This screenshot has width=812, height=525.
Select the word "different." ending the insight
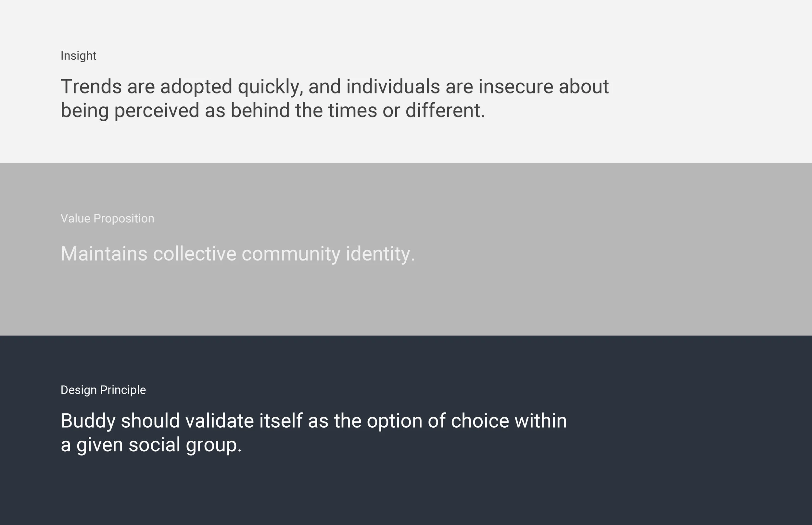[445, 110]
